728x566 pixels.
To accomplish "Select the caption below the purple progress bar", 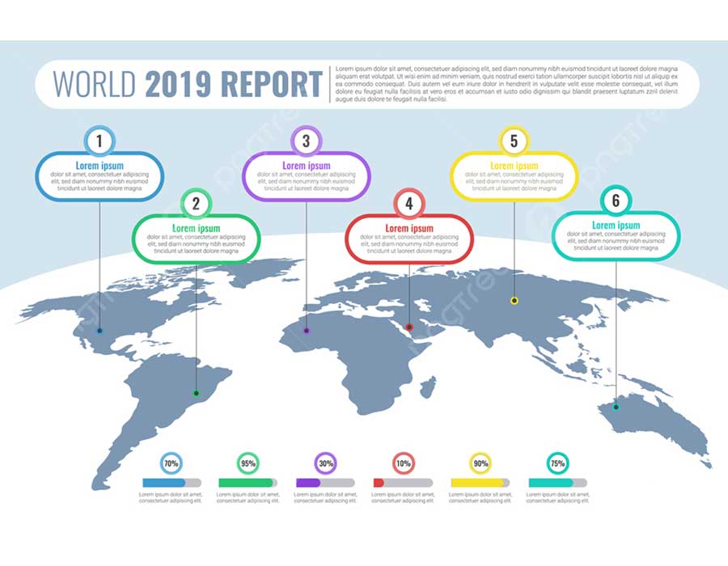I will coord(325,498).
